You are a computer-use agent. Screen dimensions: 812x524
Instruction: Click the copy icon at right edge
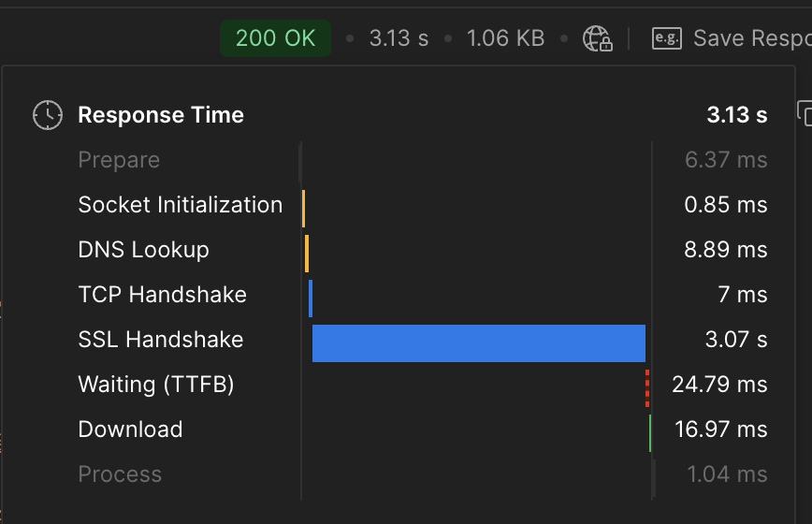point(805,113)
